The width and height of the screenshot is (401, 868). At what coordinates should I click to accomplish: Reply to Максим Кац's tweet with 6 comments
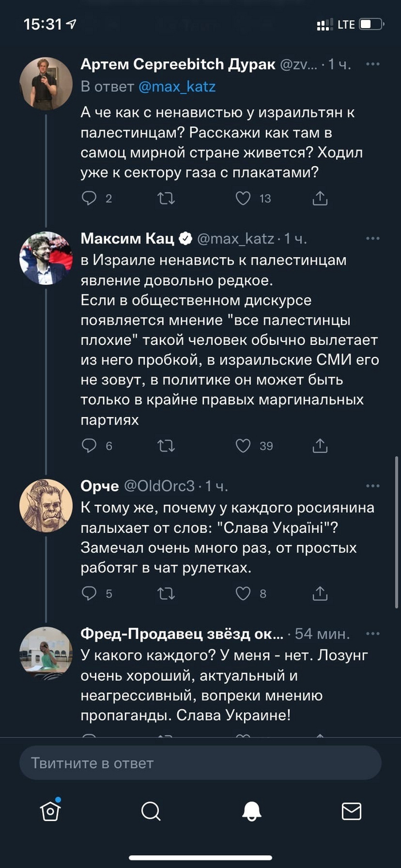[x=89, y=445]
